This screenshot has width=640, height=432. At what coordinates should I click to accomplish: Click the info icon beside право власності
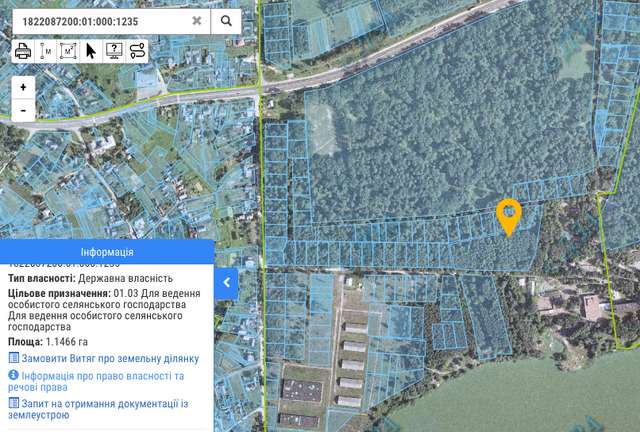13,376
